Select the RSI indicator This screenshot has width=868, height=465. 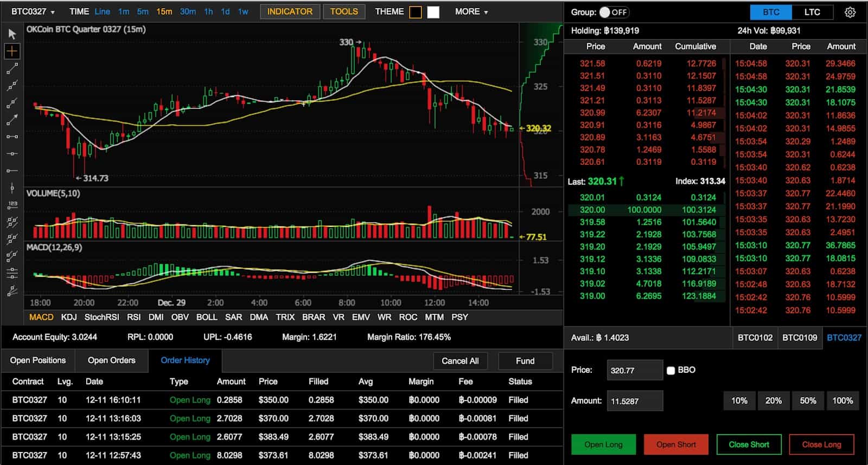click(x=133, y=317)
